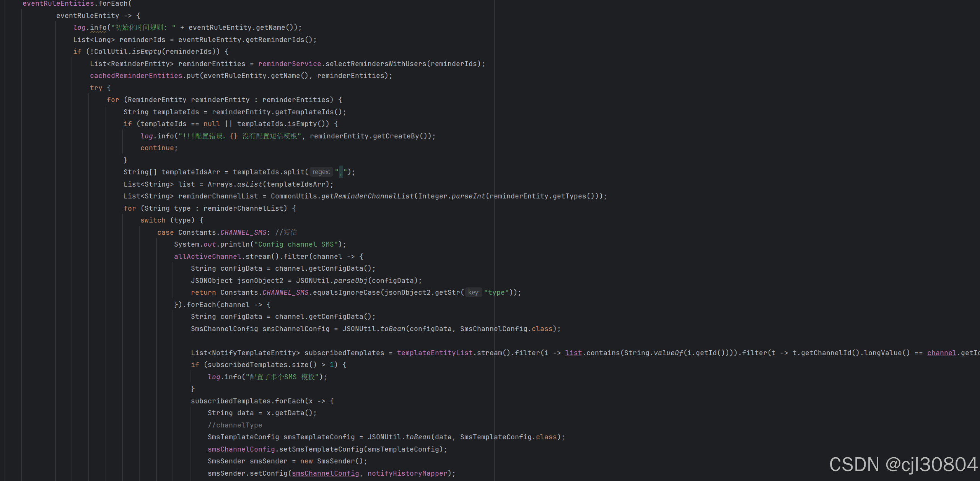
Task: Click the 'key:' inlay hint before "type"
Action: click(474, 292)
